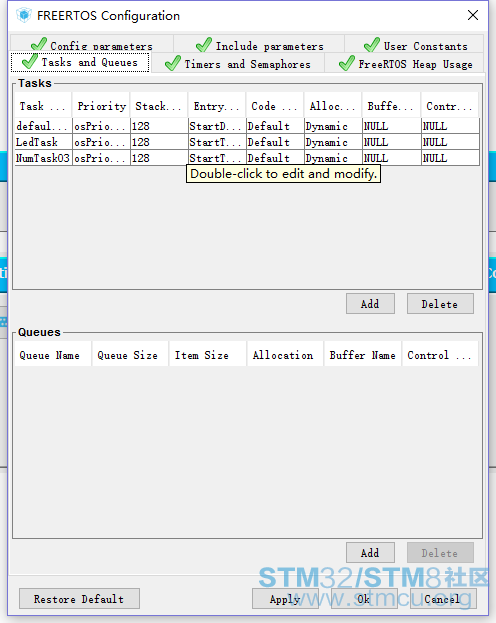The image size is (496, 623).
Task: Click the Item Size column header
Action: 208,354
